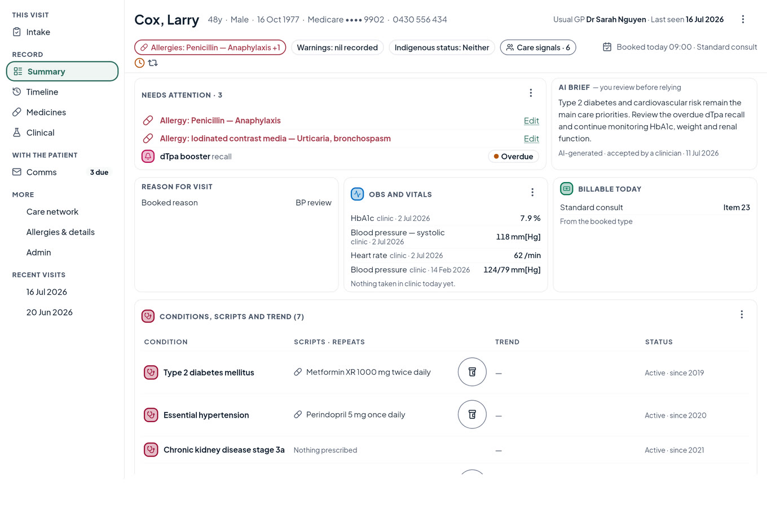Viewport: 767px width, 532px height.
Task: Select the HbA1c 7.9 % reading
Action: 446,218
